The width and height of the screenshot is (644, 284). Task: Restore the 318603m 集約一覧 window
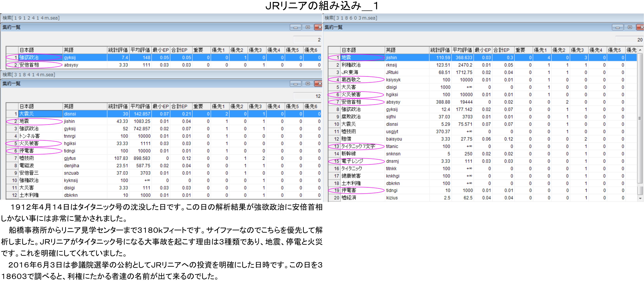coord(630,27)
